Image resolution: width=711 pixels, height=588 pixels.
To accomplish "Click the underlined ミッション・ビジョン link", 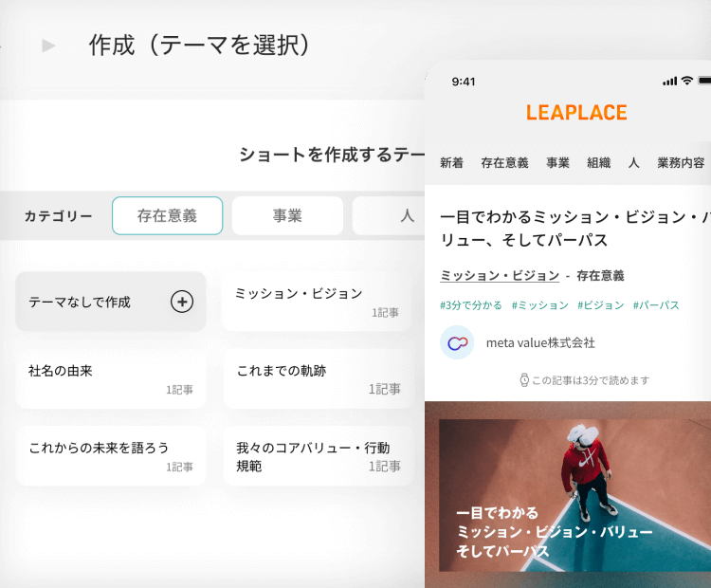I will coord(500,275).
